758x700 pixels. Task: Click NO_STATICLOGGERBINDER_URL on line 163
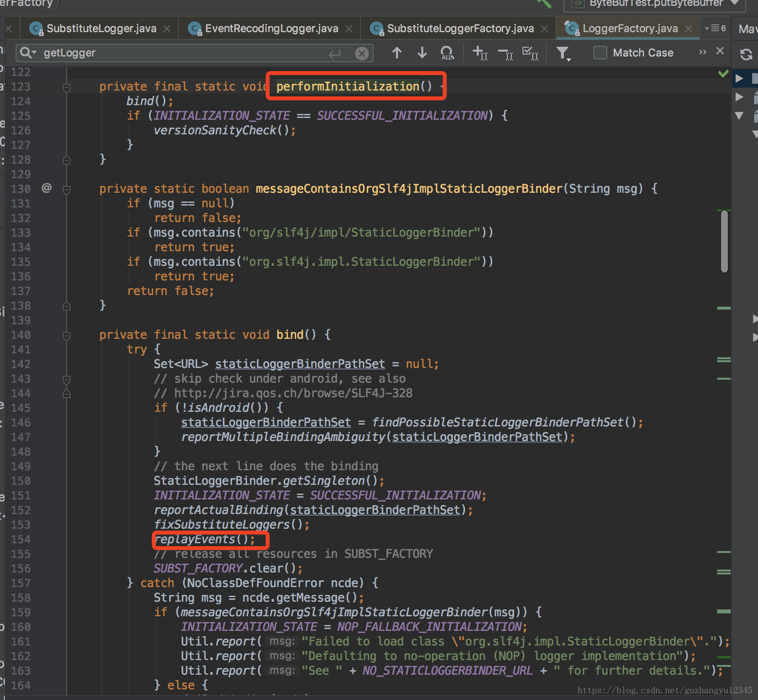[448, 670]
